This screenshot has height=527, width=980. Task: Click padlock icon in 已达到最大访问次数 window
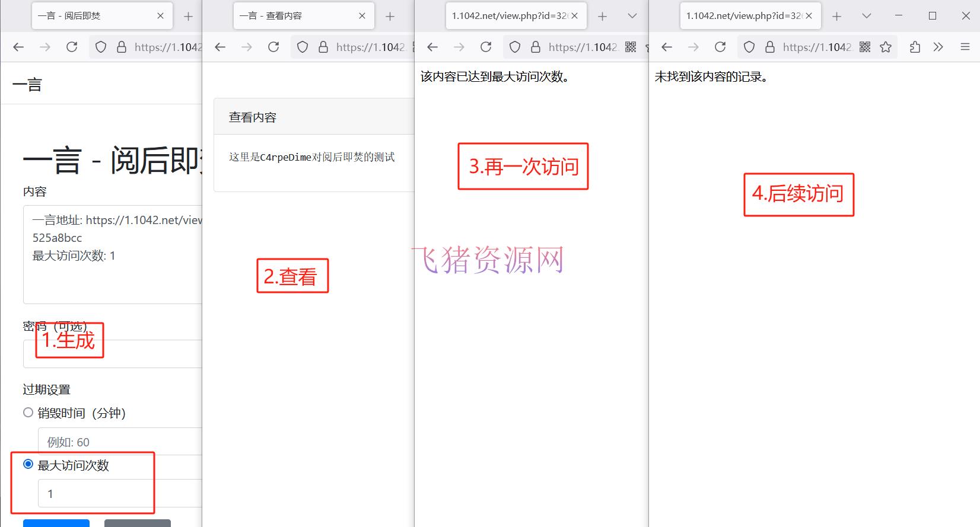point(536,47)
